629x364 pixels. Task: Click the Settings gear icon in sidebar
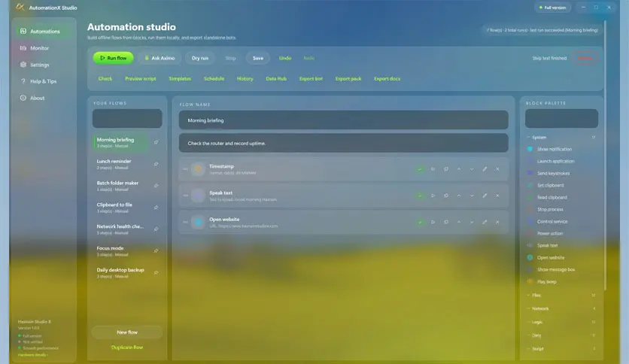pyautogui.click(x=23, y=65)
